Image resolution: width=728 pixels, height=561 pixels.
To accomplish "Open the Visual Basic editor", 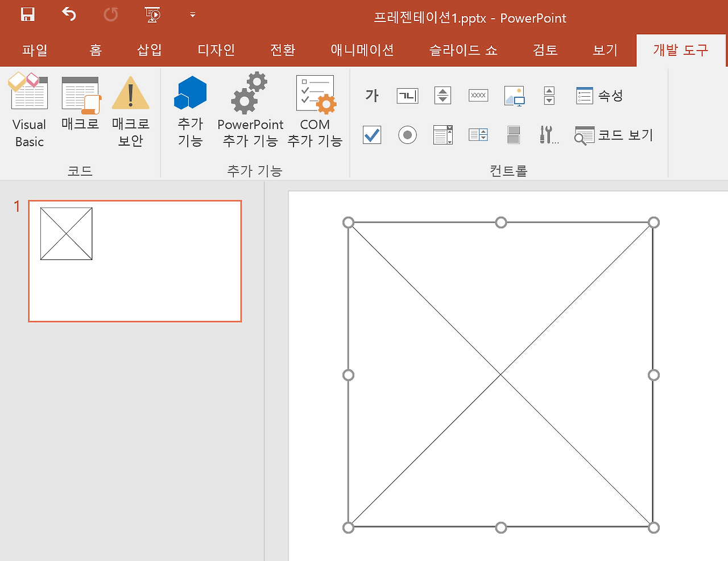I will [x=29, y=110].
